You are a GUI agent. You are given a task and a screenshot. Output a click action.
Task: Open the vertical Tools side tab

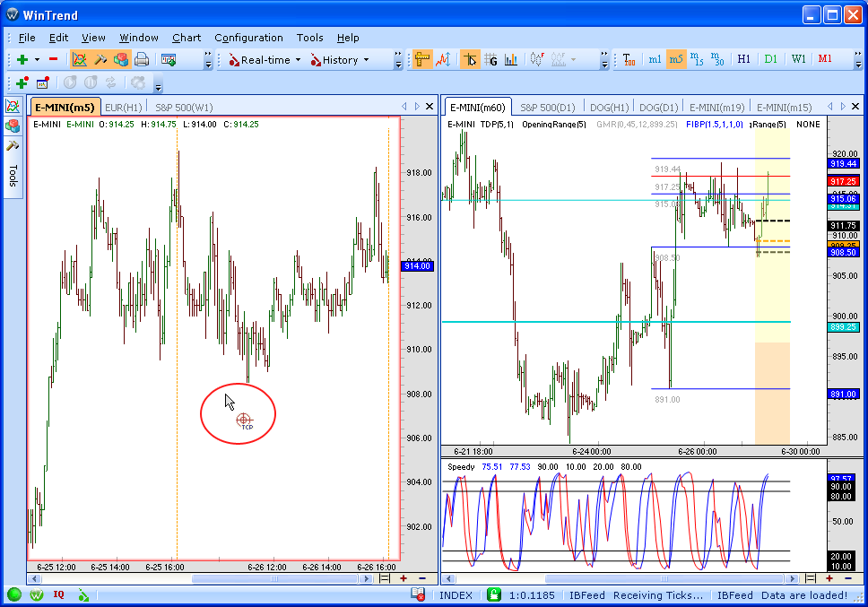click(x=13, y=176)
